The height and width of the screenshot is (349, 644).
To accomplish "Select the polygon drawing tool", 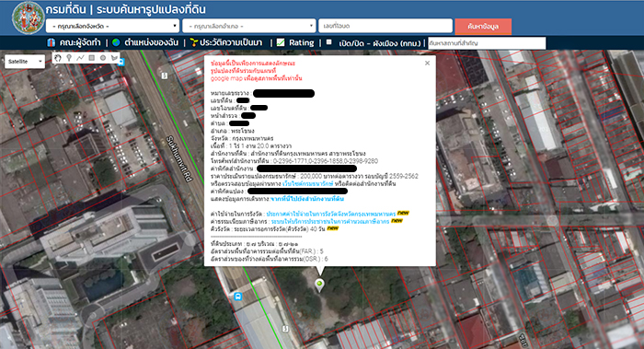I will point(114,58).
